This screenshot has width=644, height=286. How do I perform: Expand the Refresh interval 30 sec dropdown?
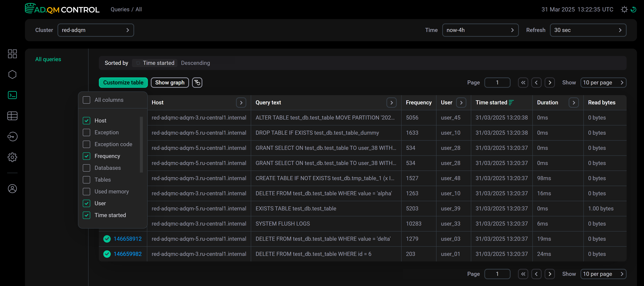pos(588,30)
